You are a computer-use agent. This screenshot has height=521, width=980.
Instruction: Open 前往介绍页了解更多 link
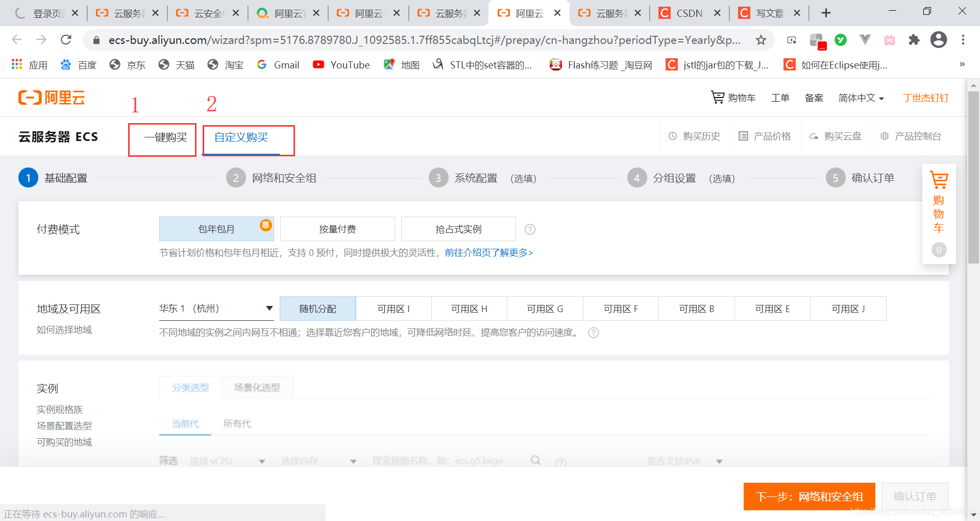488,253
